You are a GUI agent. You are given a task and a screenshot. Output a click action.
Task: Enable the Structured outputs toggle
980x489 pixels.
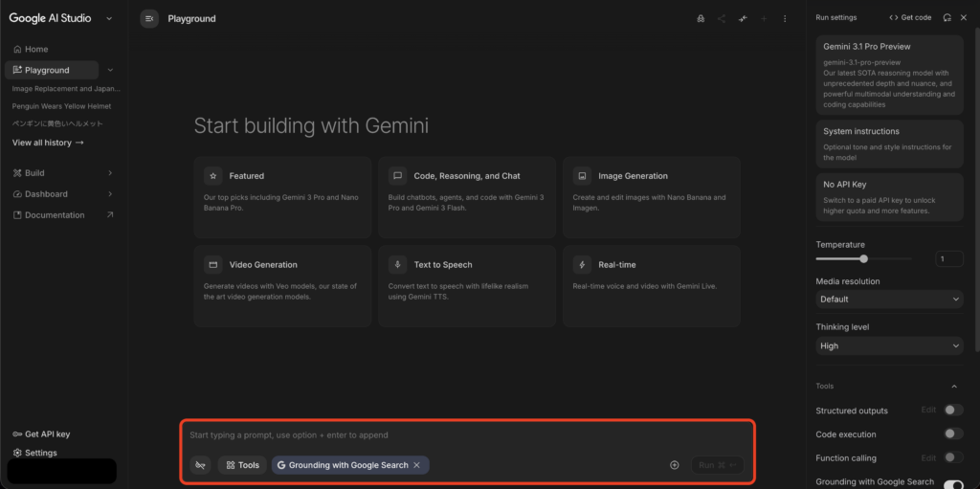point(952,411)
